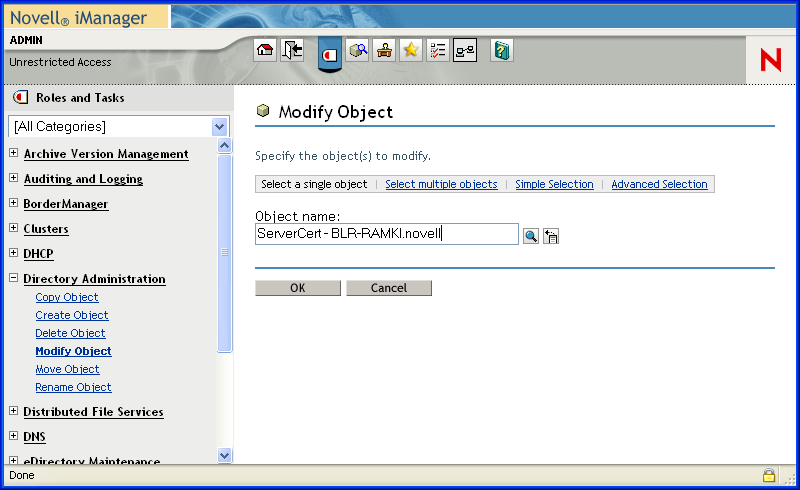Click the sidebar scrollbar thumb
800x490 pixels.
pos(224,253)
